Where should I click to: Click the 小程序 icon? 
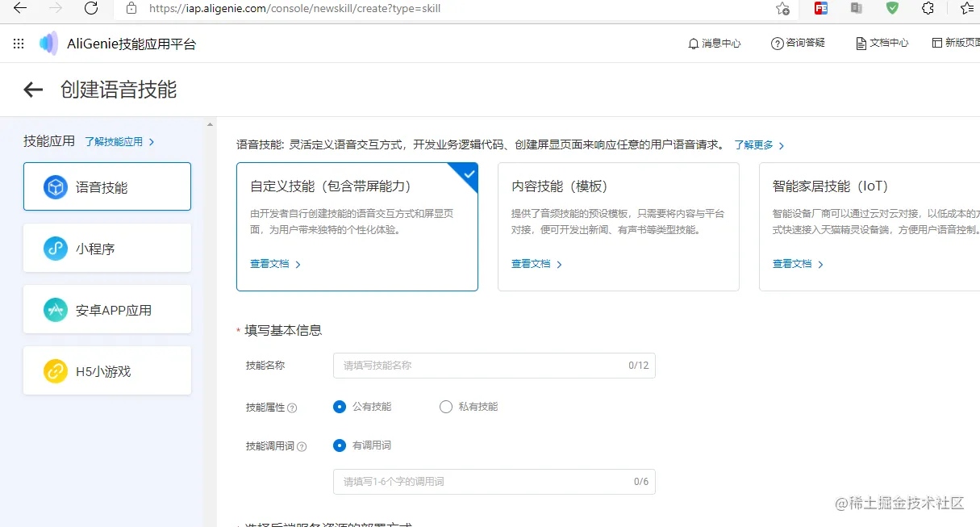pos(56,249)
